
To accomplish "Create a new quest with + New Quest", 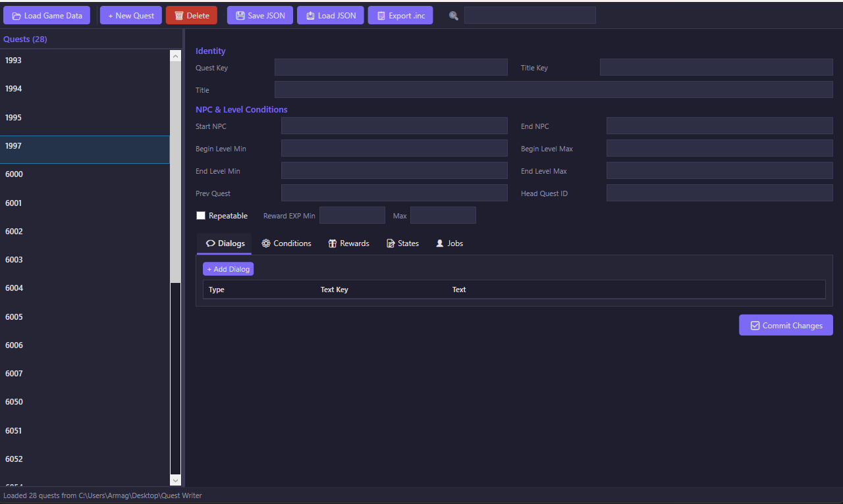I will [131, 15].
